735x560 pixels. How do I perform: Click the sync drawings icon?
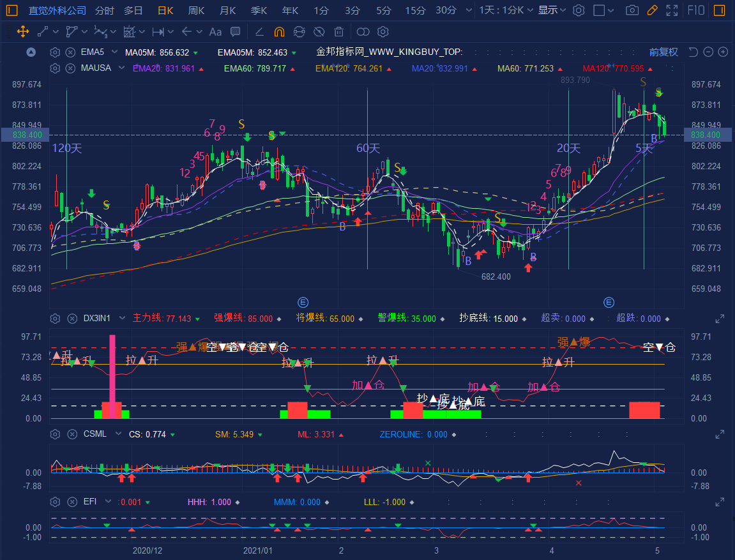click(x=299, y=32)
